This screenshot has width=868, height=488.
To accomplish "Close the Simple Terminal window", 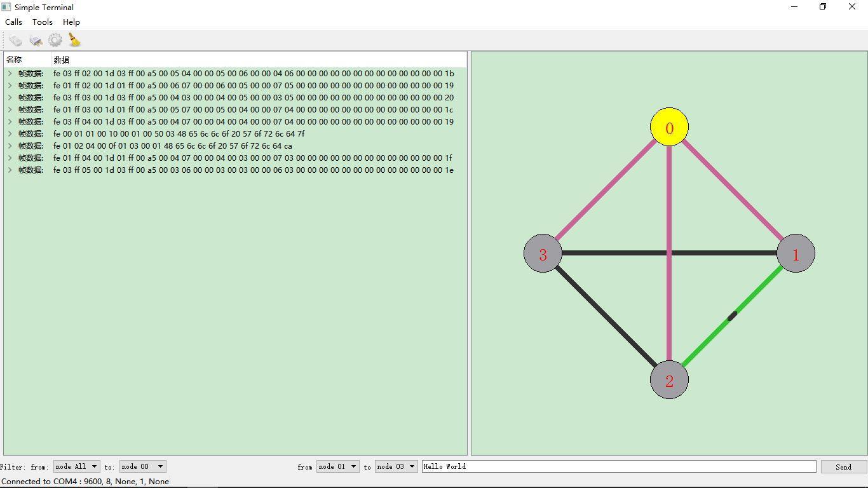I will (852, 7).
